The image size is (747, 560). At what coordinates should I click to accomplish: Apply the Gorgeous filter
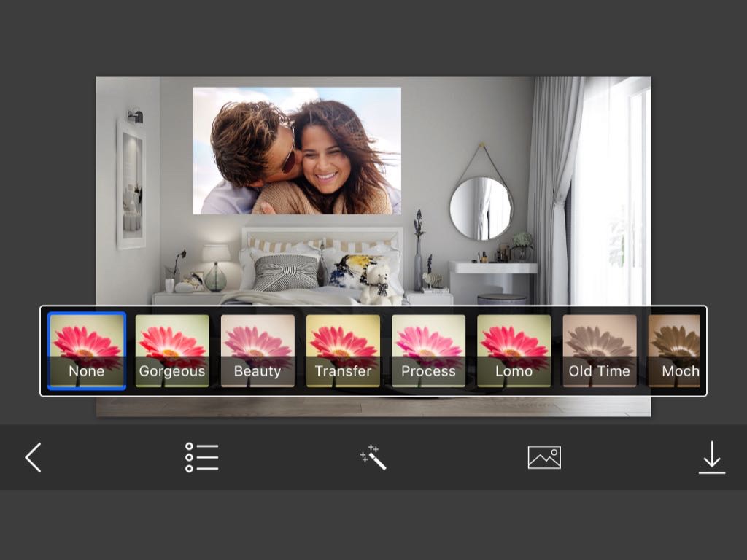172,351
